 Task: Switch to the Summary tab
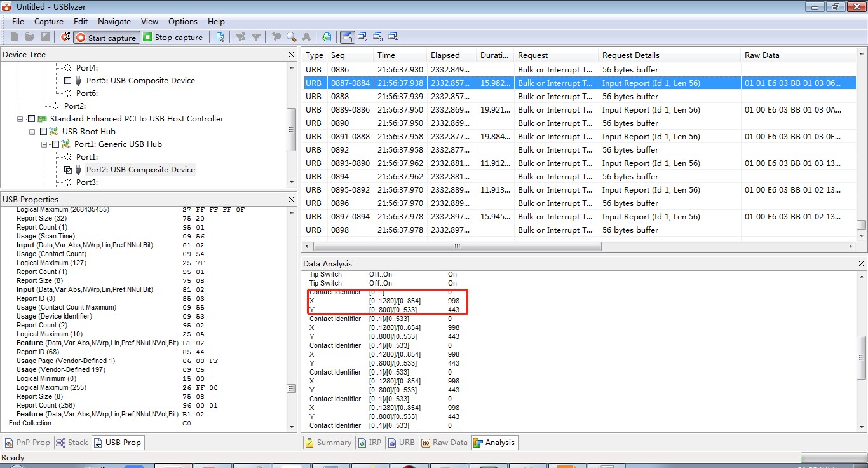[329, 443]
